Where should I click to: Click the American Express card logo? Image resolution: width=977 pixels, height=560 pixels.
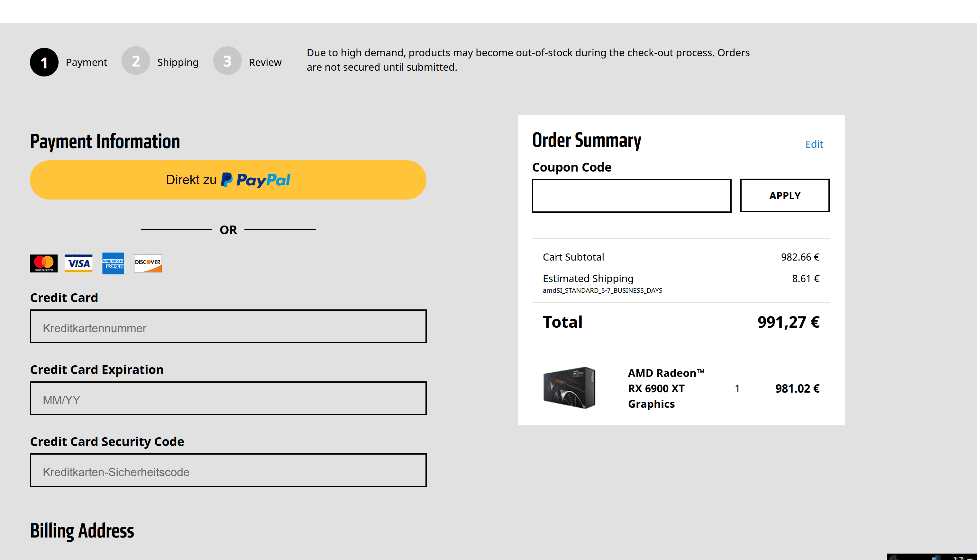pos(113,263)
